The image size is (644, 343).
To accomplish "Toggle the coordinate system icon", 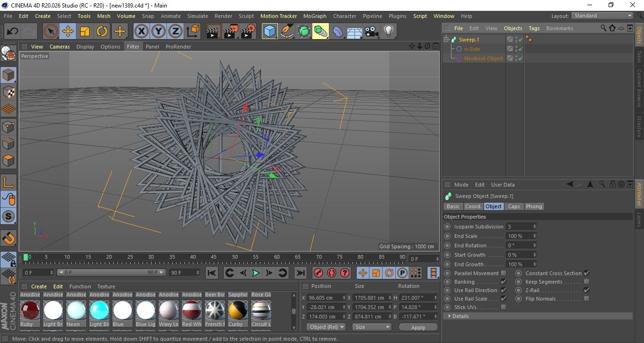I will [x=193, y=32].
